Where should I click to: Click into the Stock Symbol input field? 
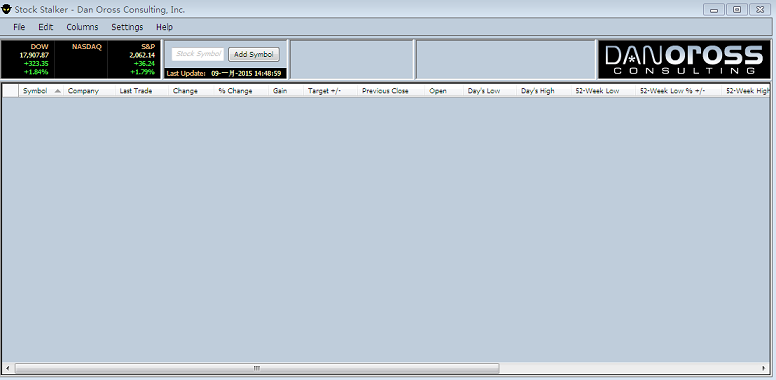pyautogui.click(x=198, y=54)
